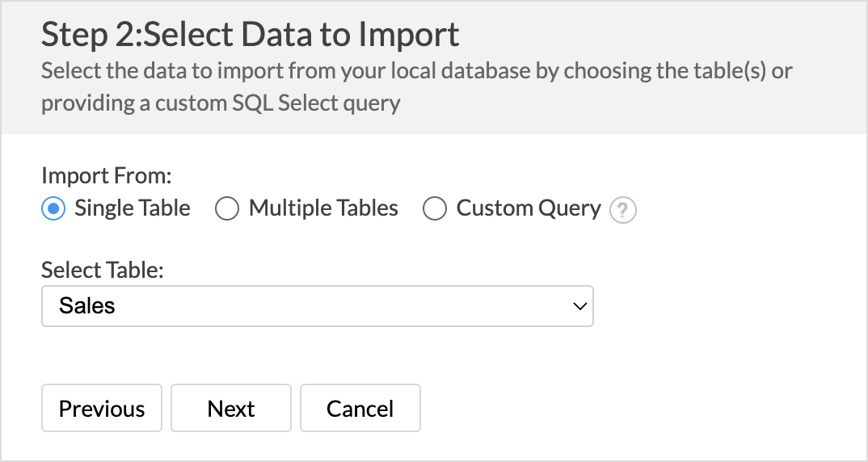Click the Multiple Tables label text

(x=323, y=208)
